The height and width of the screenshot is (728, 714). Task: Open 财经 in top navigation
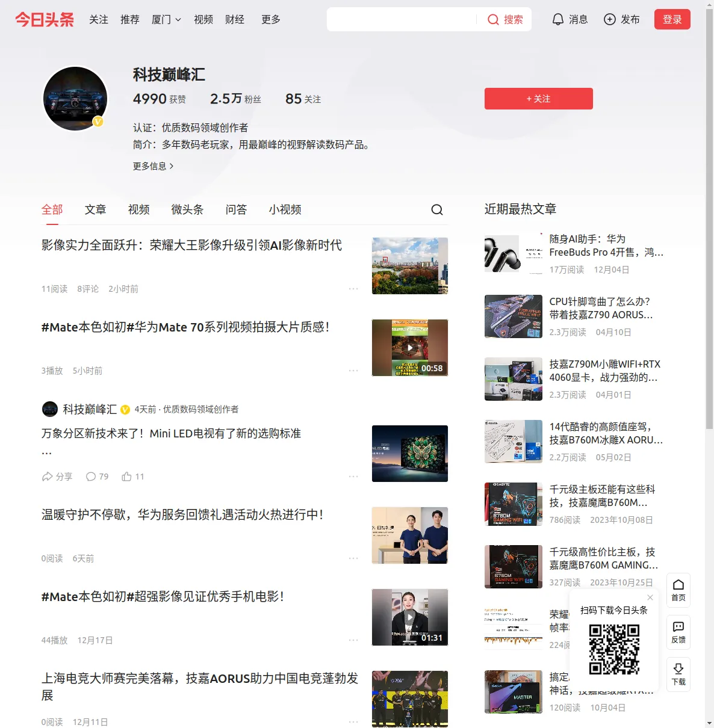[x=235, y=19]
